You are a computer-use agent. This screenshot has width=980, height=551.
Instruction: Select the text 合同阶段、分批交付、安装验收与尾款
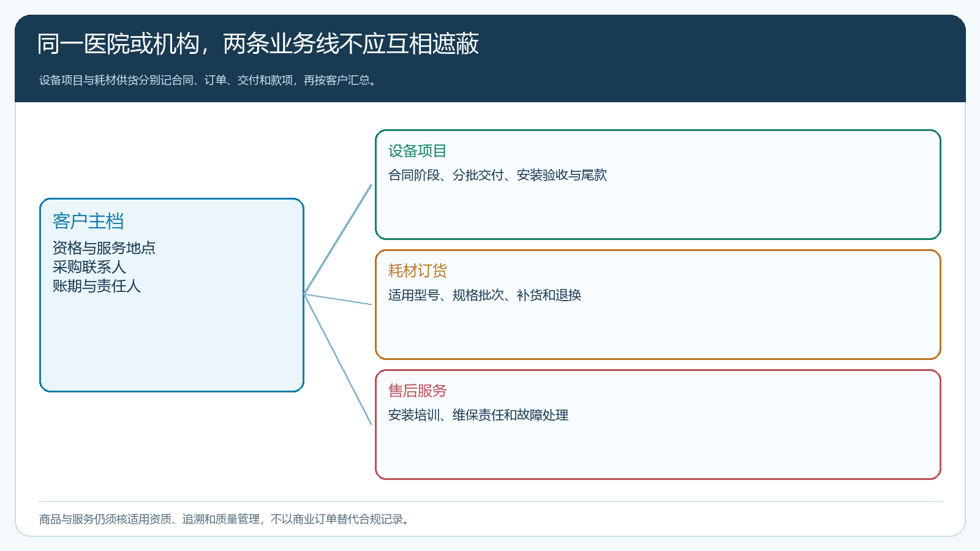[497, 175]
